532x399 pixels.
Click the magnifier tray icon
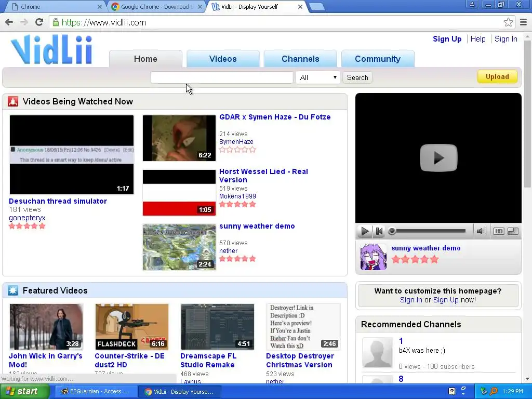pyautogui.click(x=494, y=392)
